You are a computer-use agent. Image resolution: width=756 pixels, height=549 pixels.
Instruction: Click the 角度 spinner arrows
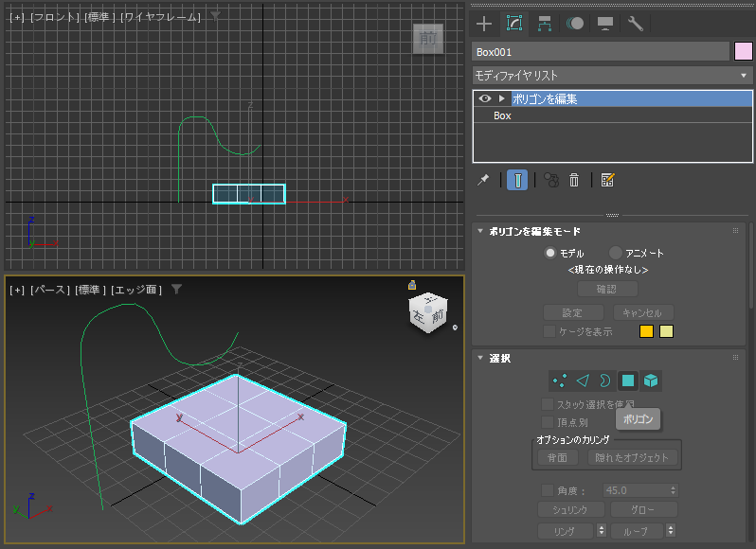[x=673, y=490]
